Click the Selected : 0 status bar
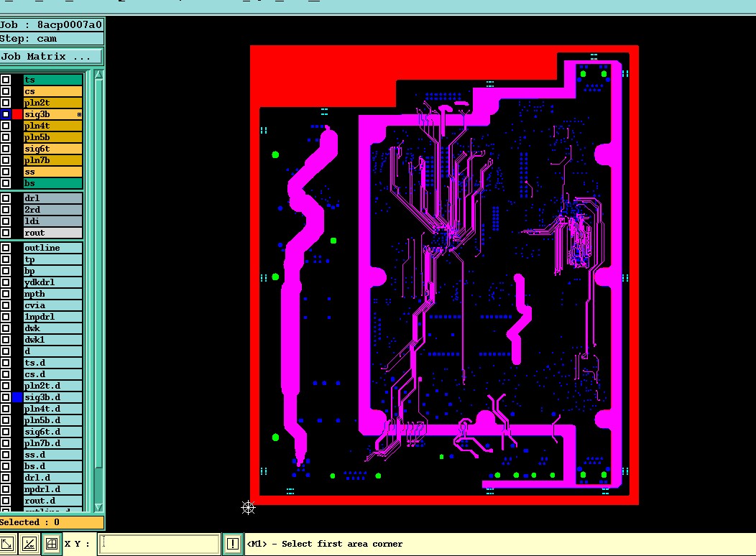The image size is (756, 556). click(x=51, y=522)
